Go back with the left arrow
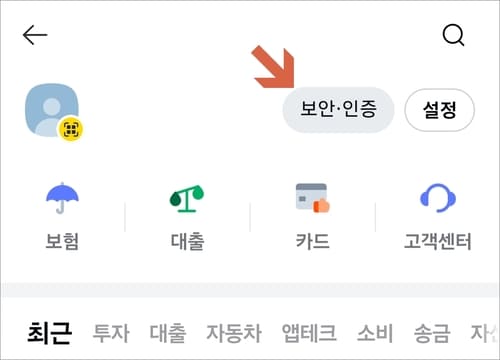 [35, 35]
